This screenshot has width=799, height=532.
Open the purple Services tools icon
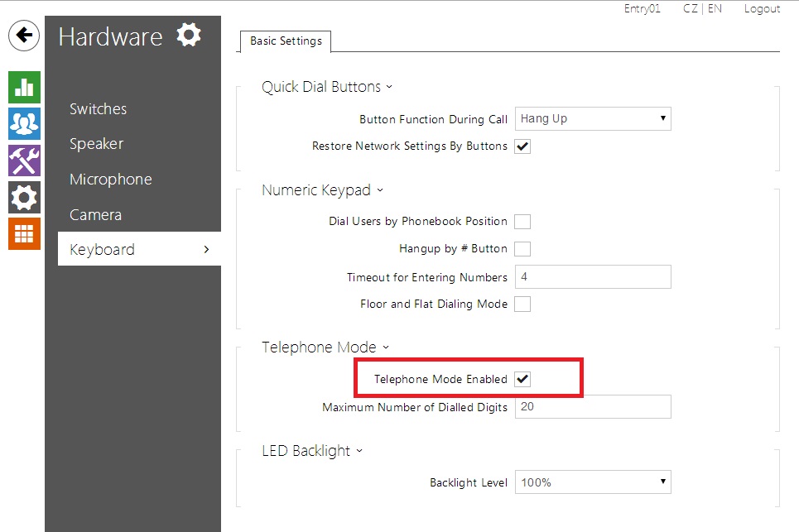(24, 160)
